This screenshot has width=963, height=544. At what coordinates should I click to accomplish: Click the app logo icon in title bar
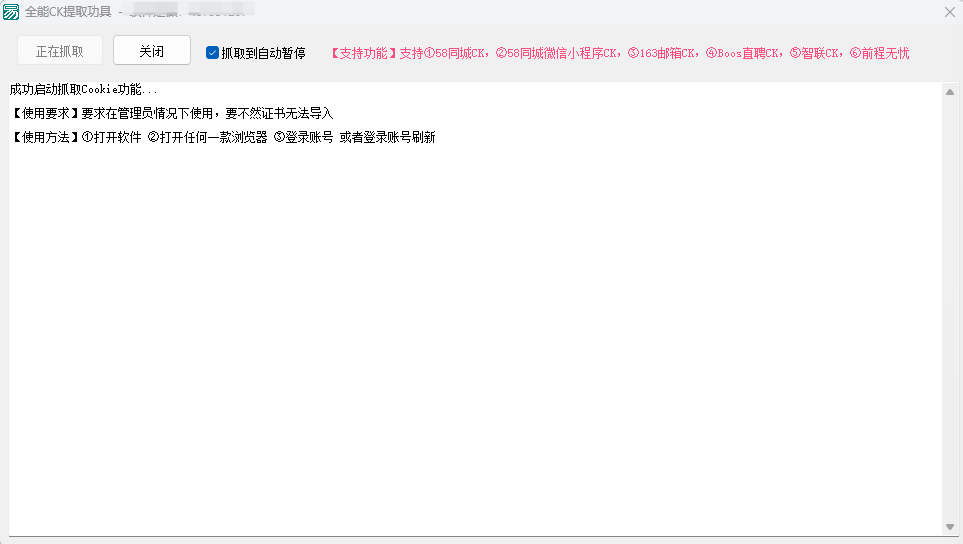11,12
